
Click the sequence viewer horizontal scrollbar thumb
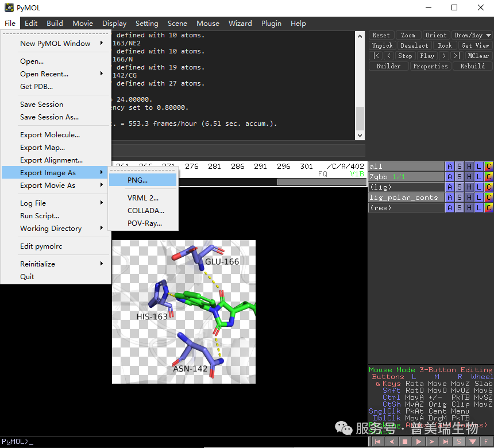point(322,181)
